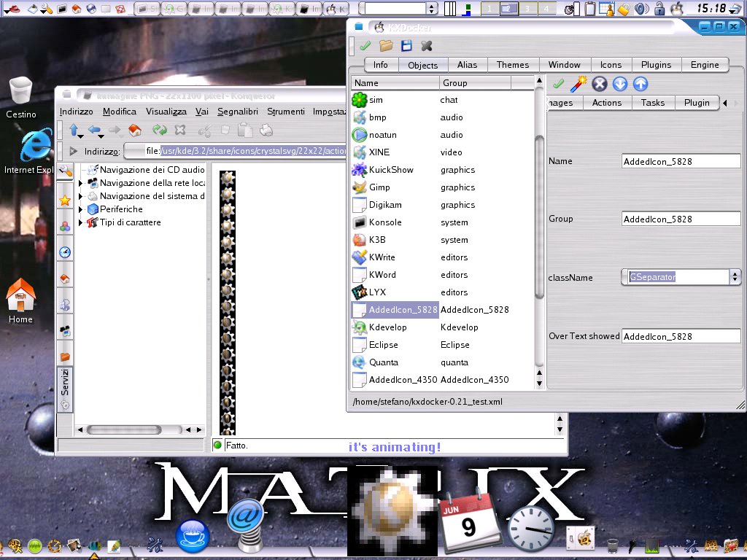
Task: Apply object changes with small green checkmark
Action: (x=558, y=85)
